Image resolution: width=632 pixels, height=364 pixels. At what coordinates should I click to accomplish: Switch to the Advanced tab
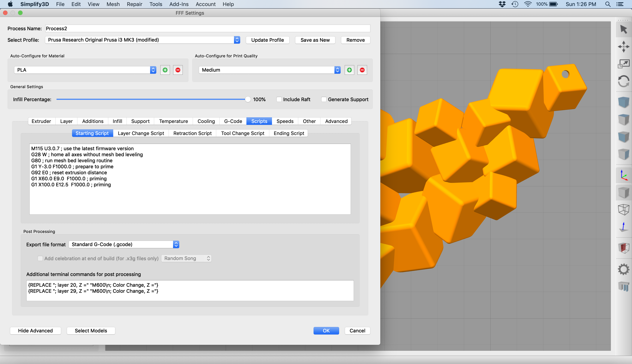point(336,121)
